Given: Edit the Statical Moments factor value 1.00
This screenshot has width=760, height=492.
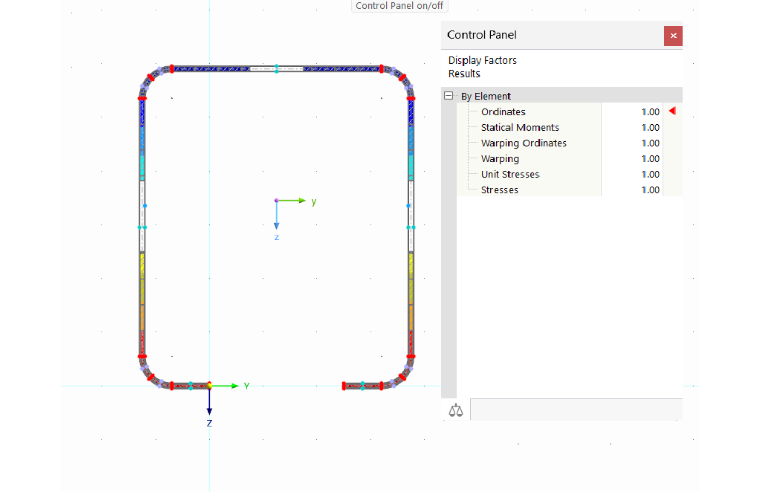Looking at the screenshot, I should tap(650, 127).
